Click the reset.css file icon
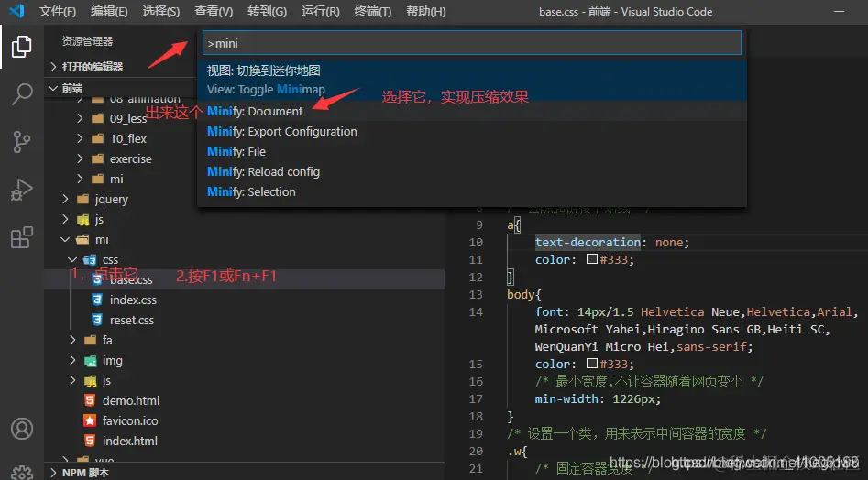 coord(97,320)
